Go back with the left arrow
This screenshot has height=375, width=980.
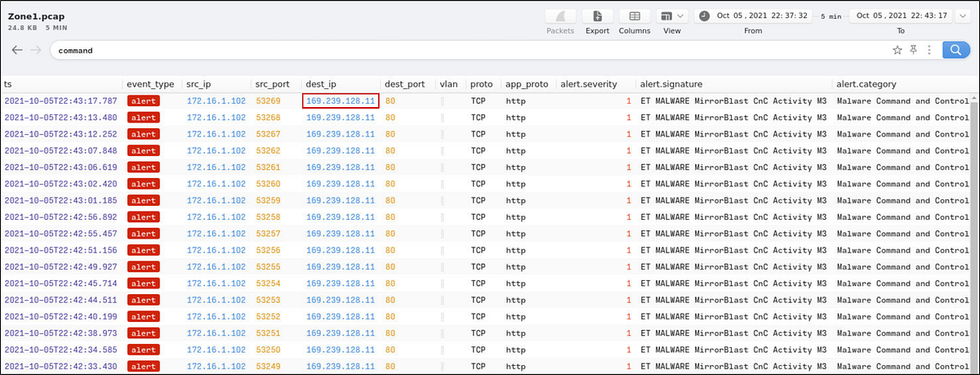pos(17,50)
